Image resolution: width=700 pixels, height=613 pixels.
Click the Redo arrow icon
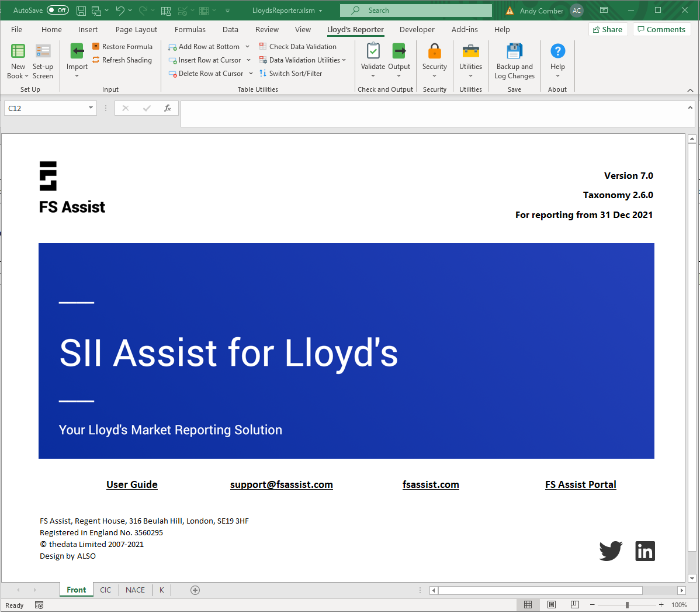pyautogui.click(x=143, y=11)
